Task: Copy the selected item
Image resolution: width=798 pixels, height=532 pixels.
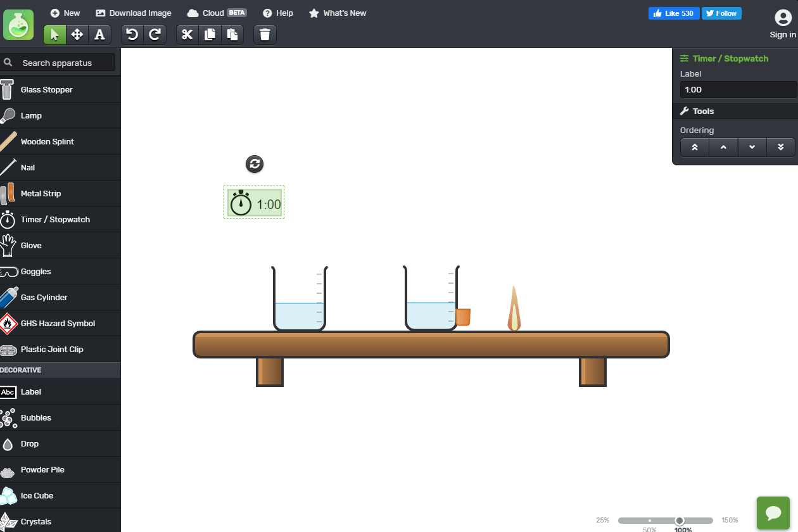Action: pyautogui.click(x=210, y=34)
